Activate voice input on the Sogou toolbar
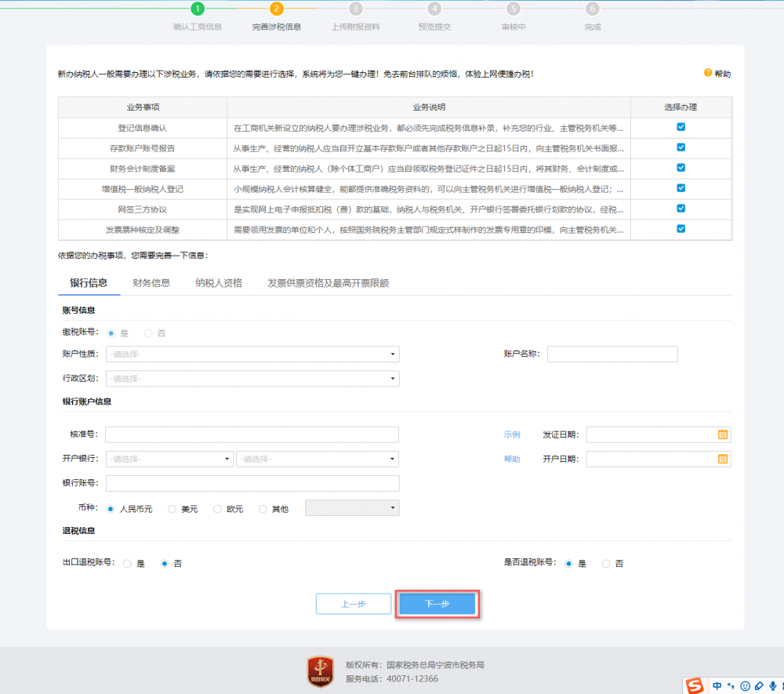Viewport: 784px width, 694px height. [771, 685]
